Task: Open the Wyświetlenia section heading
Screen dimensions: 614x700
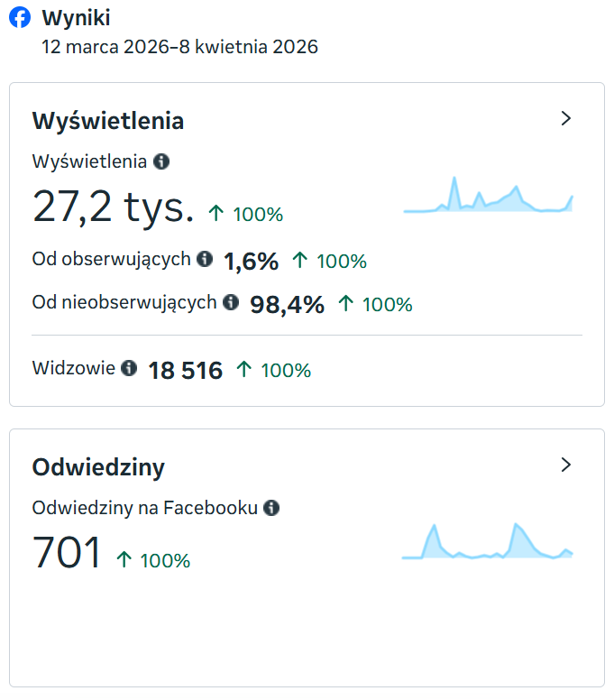Action: pyautogui.click(x=108, y=121)
